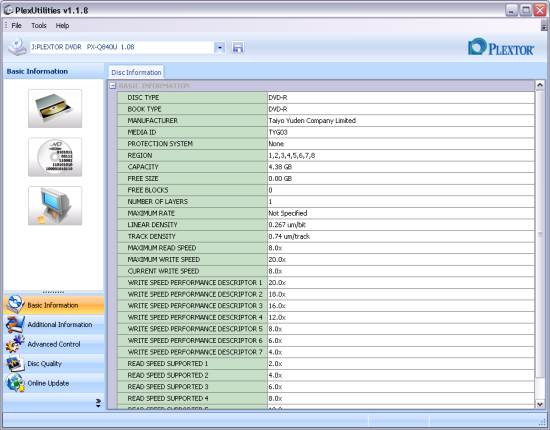Click WRITE SPEED PERFORMANCE DESCRIPTOR 1 label
The width and height of the screenshot is (550, 430).
195,283
